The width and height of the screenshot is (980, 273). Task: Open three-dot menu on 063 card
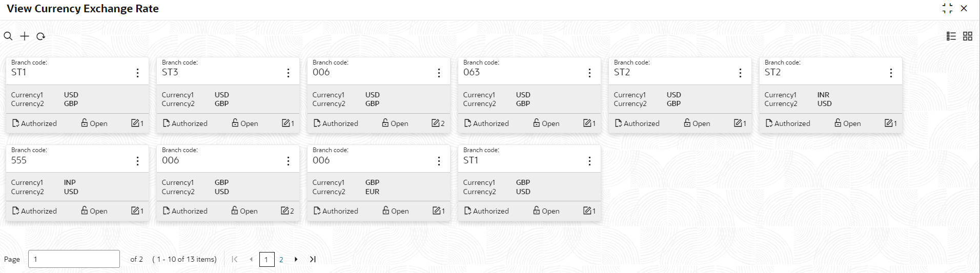589,73
